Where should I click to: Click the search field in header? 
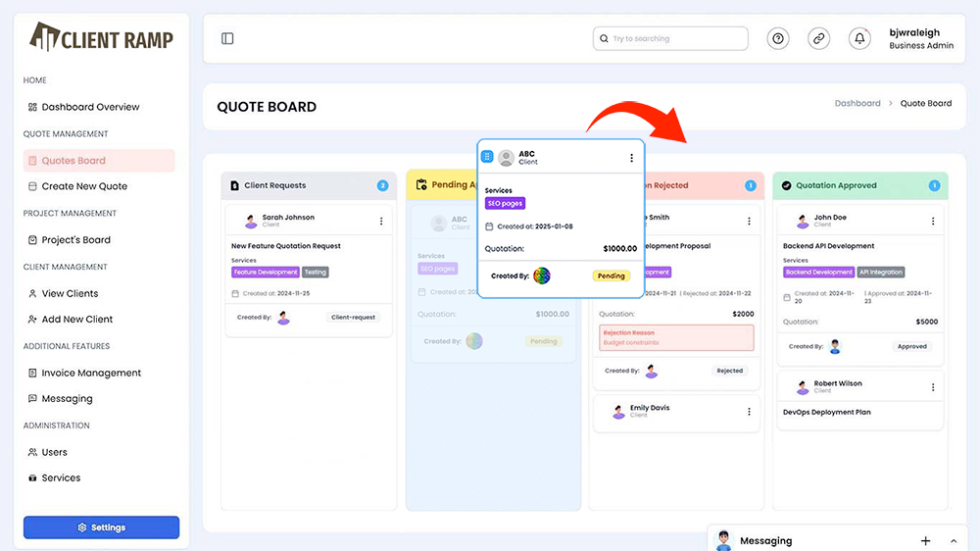coord(670,39)
